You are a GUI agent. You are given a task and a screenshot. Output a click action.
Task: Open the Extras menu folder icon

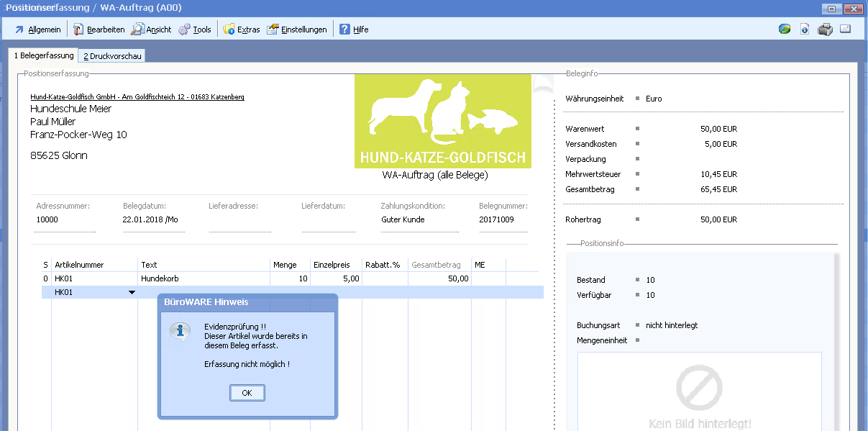tap(241, 30)
